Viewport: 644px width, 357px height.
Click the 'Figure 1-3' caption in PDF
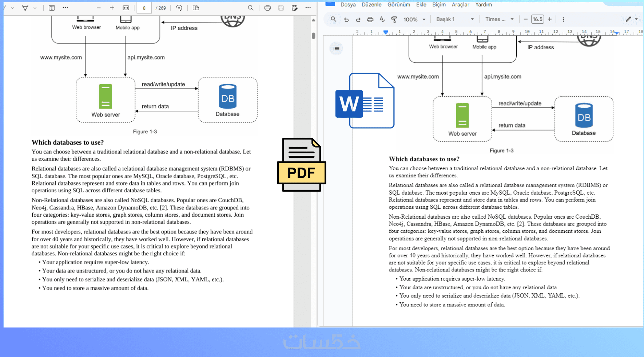[145, 132]
